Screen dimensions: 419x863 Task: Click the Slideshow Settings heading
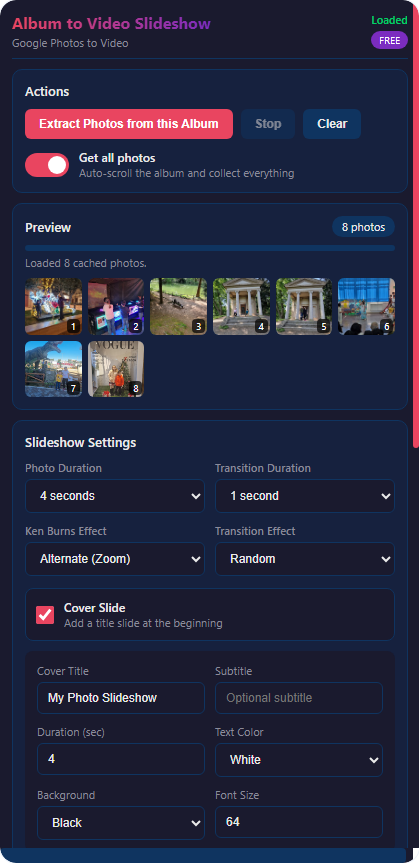[81, 443]
